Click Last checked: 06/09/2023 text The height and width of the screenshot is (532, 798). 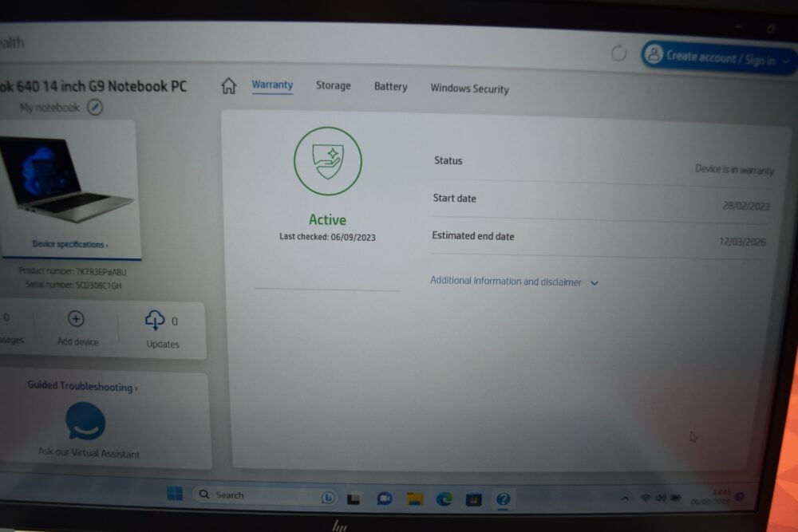pos(327,237)
